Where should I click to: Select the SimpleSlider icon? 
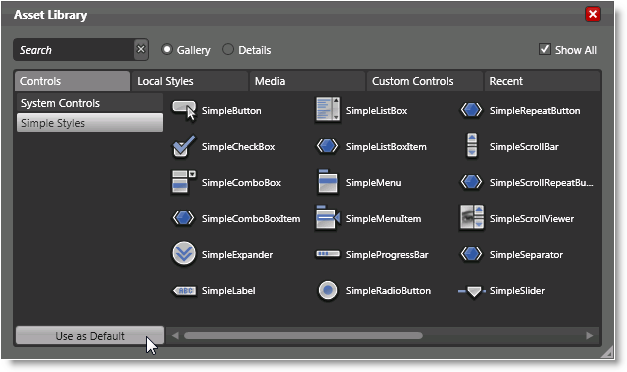pyautogui.click(x=472, y=291)
